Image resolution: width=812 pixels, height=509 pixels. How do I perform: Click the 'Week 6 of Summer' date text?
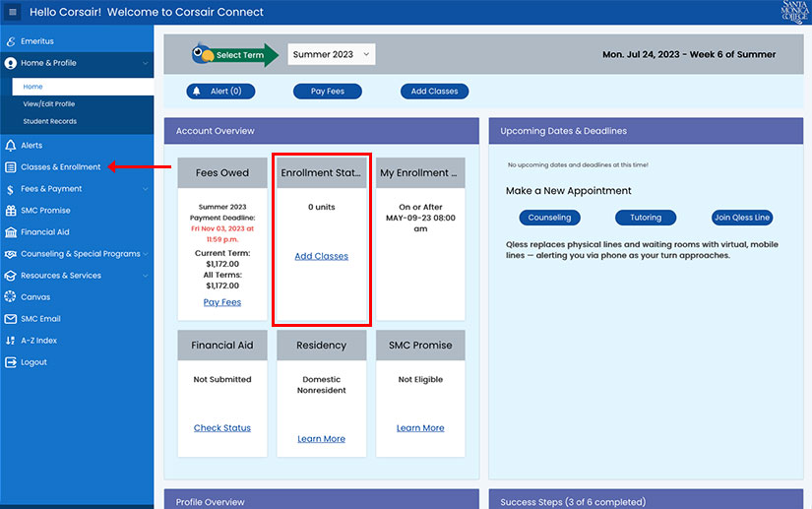point(732,54)
